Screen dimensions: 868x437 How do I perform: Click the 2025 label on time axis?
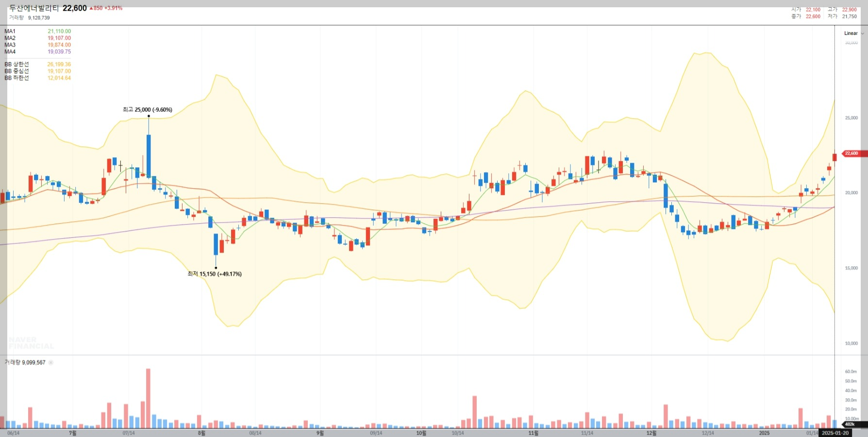tap(764, 433)
